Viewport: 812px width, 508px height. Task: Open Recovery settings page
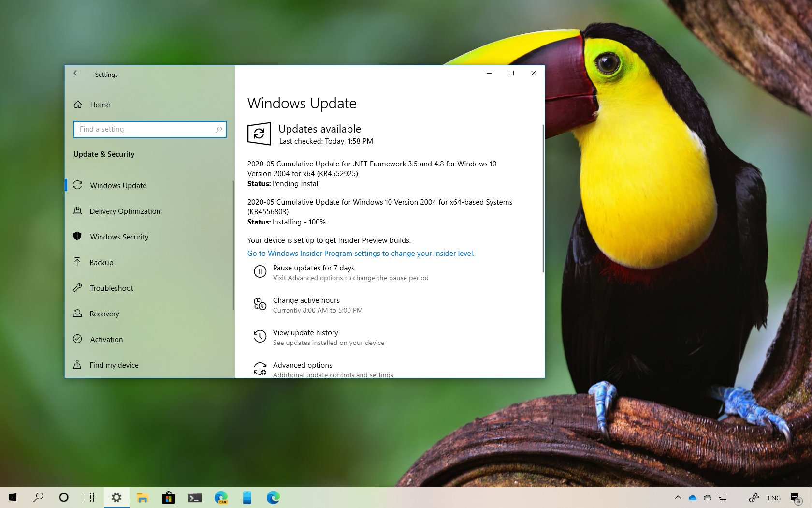pos(104,314)
